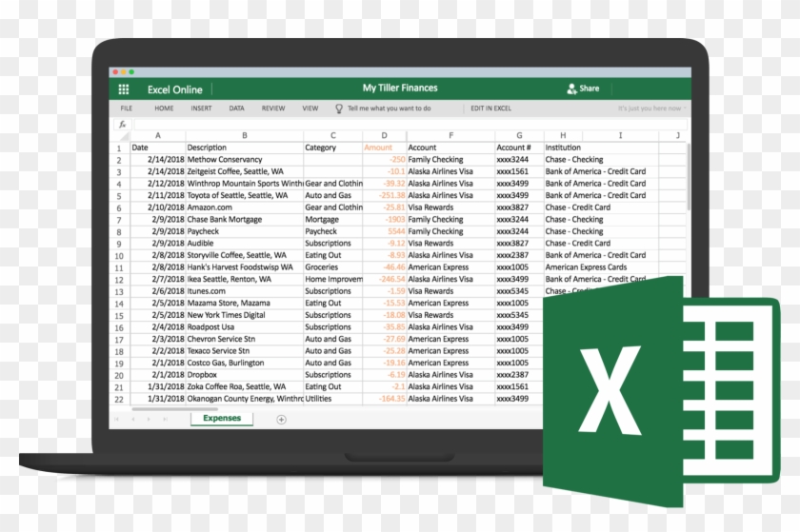Click the formula bar input

[x=410, y=124]
